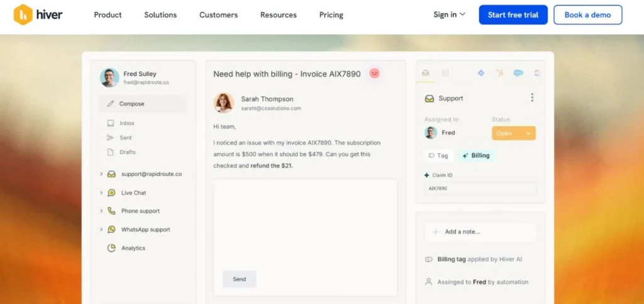The image size is (644, 304).
Task: Open the Open status dropdown
Action: 514,133
